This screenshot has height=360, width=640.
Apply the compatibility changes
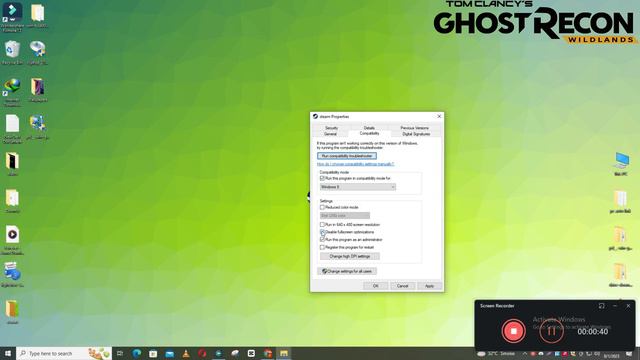click(429, 286)
